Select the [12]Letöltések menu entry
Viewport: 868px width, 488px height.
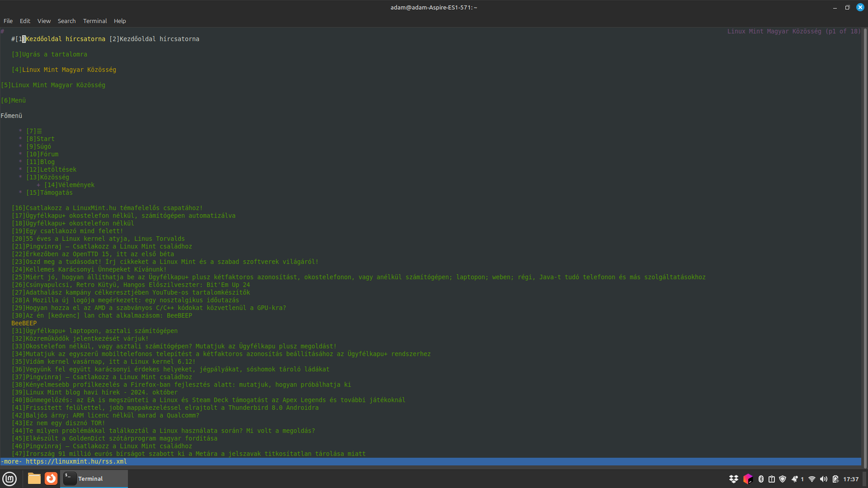pyautogui.click(x=51, y=170)
